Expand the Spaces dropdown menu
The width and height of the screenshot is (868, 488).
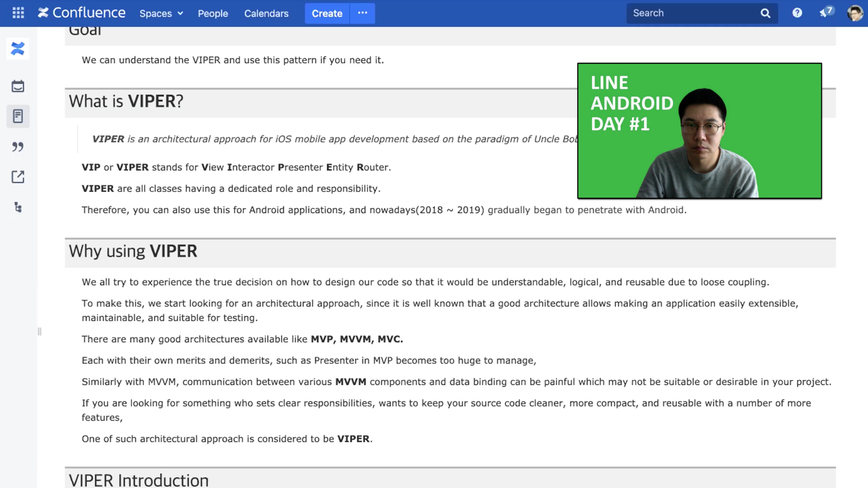point(161,13)
